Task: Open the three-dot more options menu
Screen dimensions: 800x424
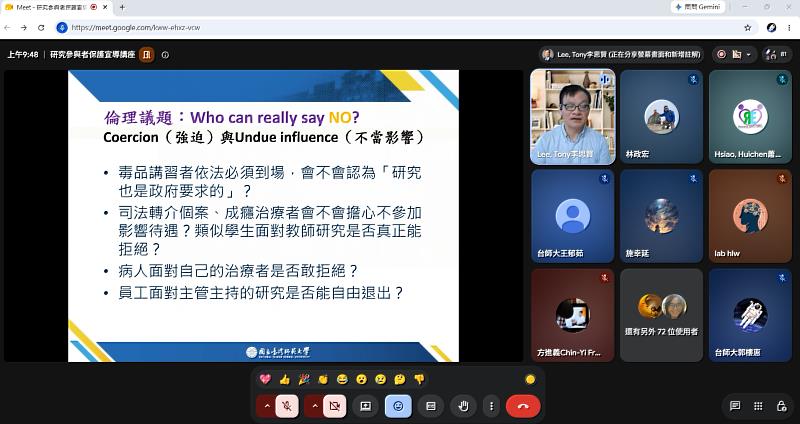Action: 491,406
